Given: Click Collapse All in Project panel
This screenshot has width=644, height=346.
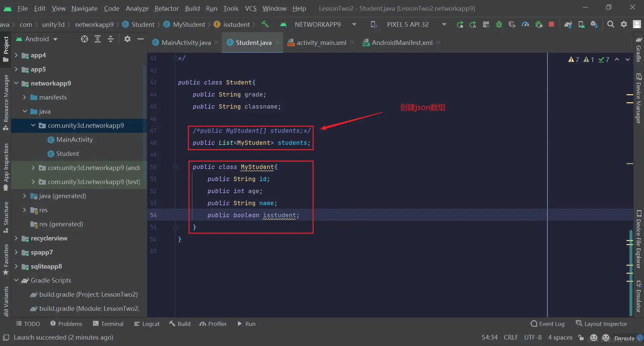Looking at the screenshot, I should pos(111,39).
